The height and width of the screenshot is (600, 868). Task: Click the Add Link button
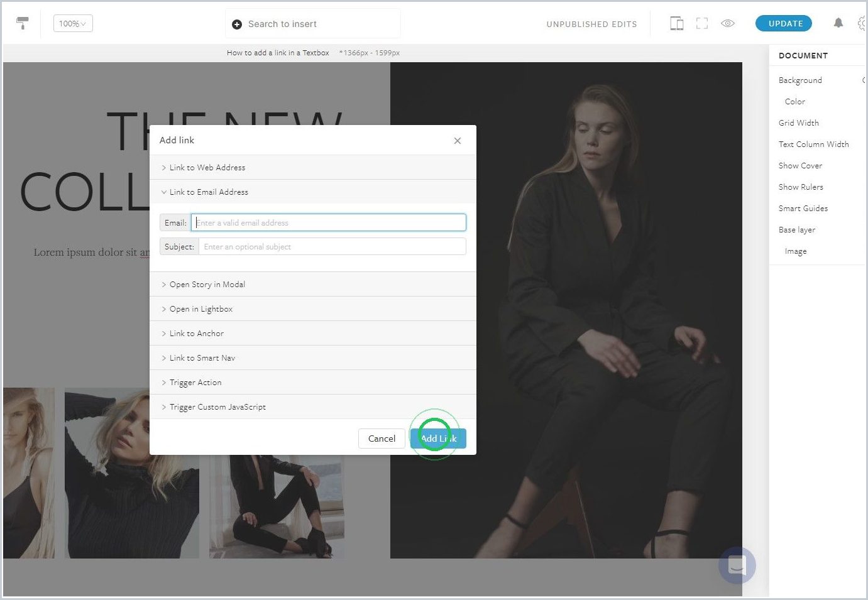click(438, 439)
